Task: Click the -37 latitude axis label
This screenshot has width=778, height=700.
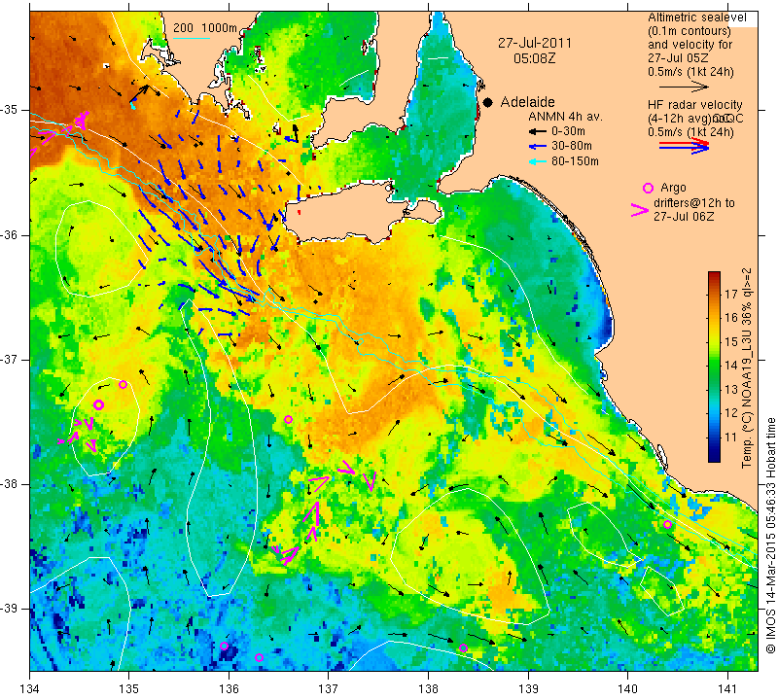Action: (x=10, y=359)
